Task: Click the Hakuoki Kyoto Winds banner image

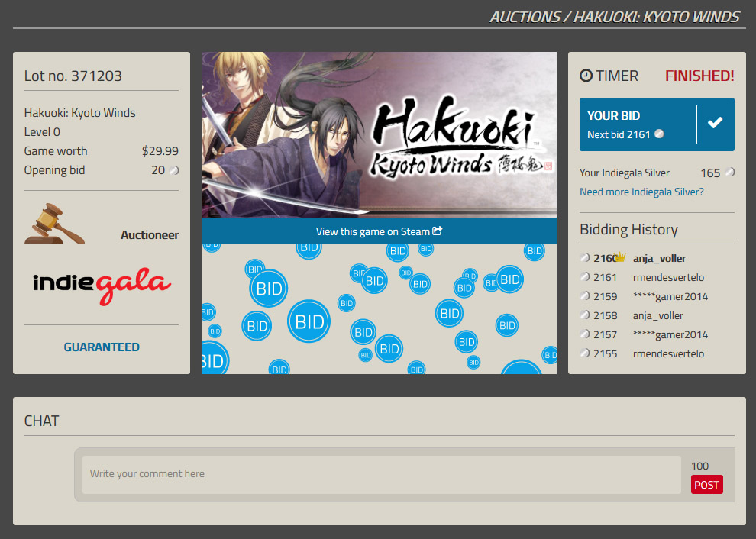Action: point(379,135)
